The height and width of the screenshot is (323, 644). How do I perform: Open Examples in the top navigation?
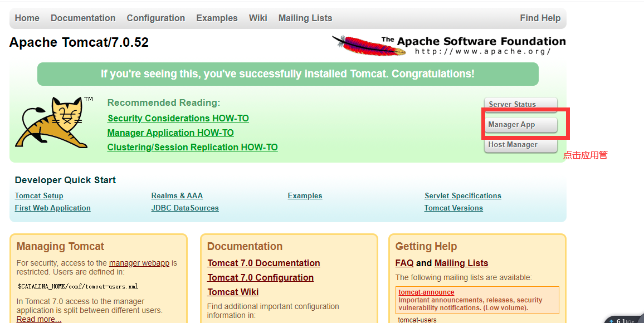[217, 18]
